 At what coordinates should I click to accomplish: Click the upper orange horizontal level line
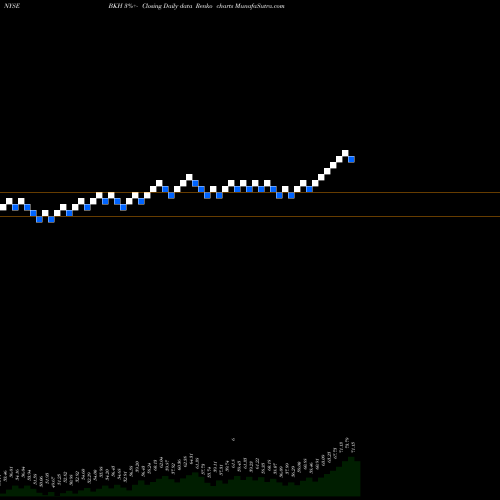coord(250,193)
